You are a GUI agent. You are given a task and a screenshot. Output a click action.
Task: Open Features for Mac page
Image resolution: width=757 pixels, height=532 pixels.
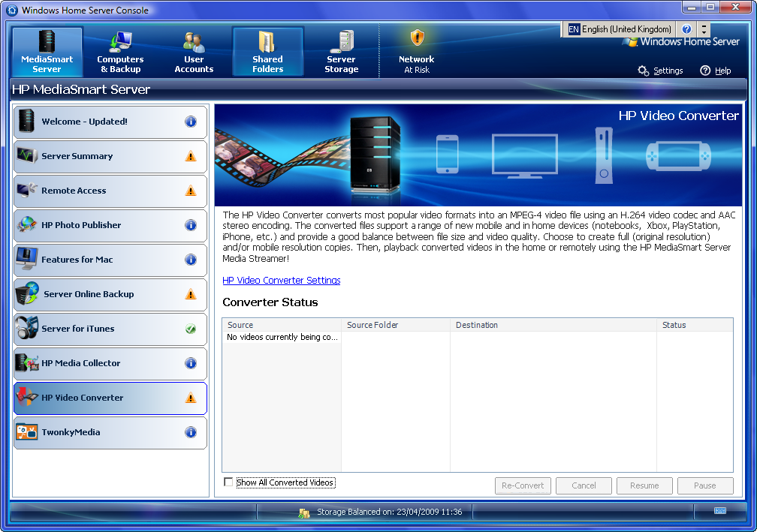[110, 260]
